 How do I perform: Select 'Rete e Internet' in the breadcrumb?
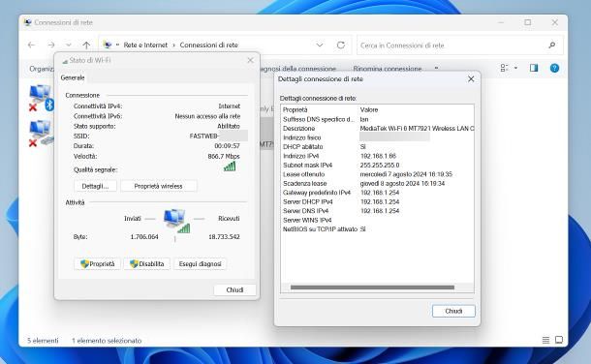pyautogui.click(x=145, y=45)
